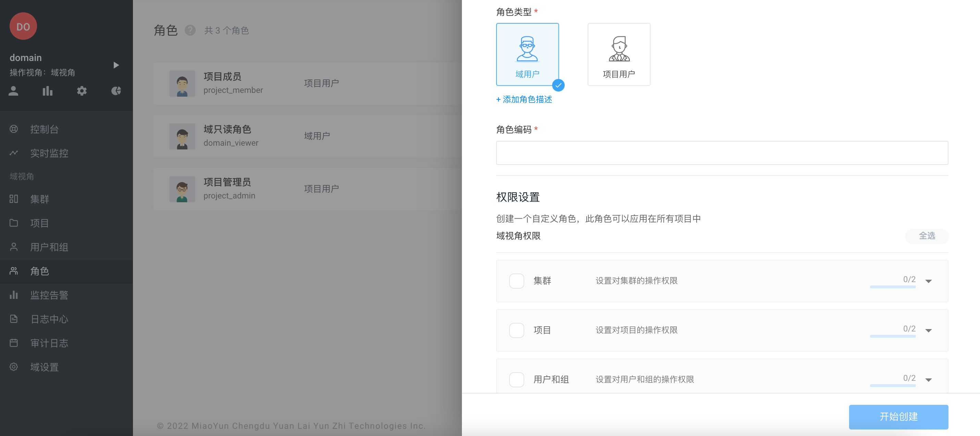Open 监控告警 in the sidebar
Image resolution: width=980 pixels, height=436 pixels.
(50, 295)
